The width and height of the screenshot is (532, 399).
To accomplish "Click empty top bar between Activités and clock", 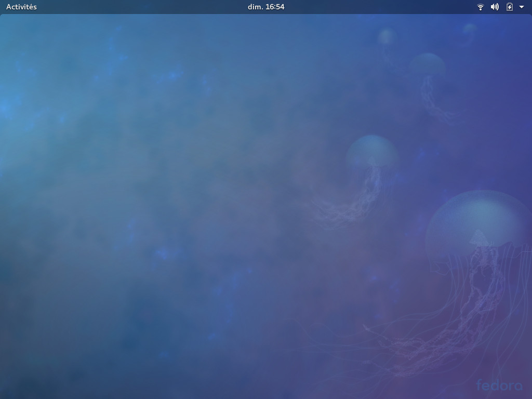I will click(140, 7).
